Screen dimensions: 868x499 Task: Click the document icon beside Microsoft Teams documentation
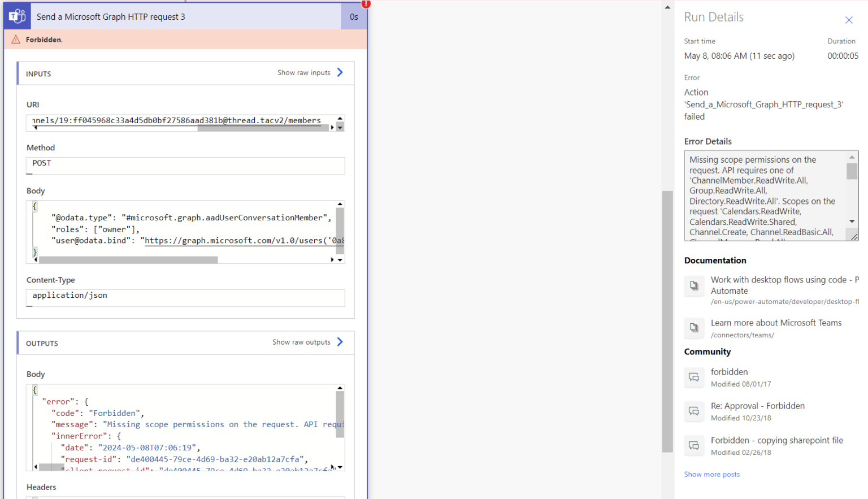tap(694, 328)
